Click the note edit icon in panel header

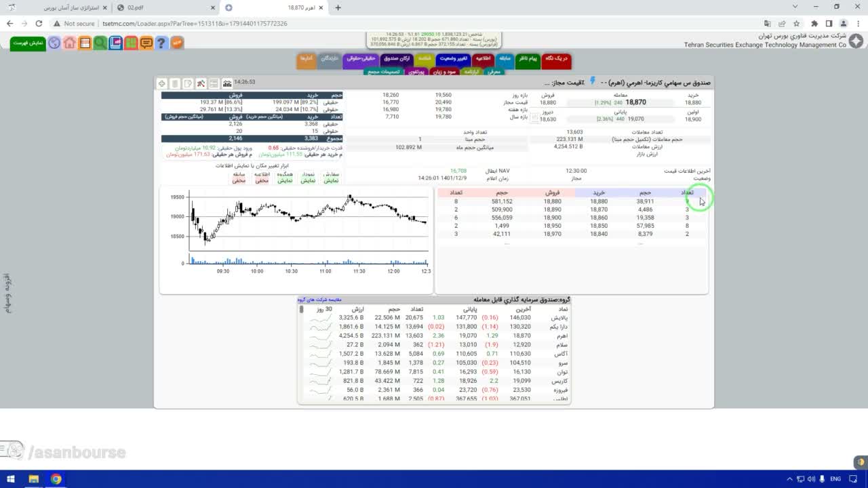[188, 83]
